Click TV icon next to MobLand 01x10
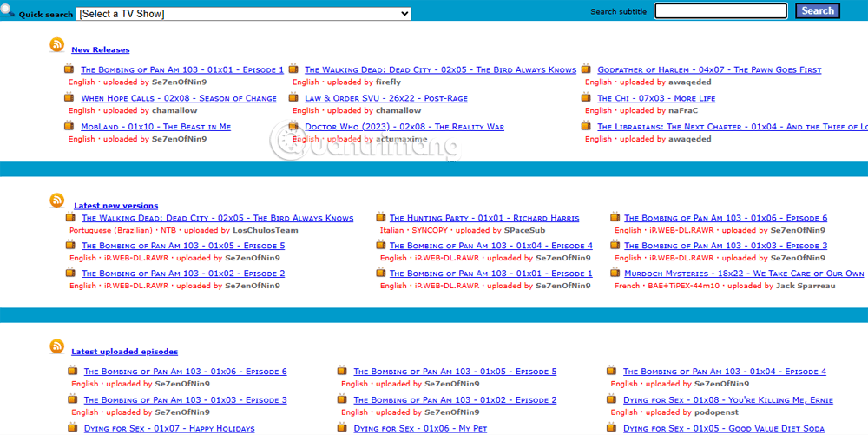This screenshot has width=868, height=435. [x=69, y=126]
